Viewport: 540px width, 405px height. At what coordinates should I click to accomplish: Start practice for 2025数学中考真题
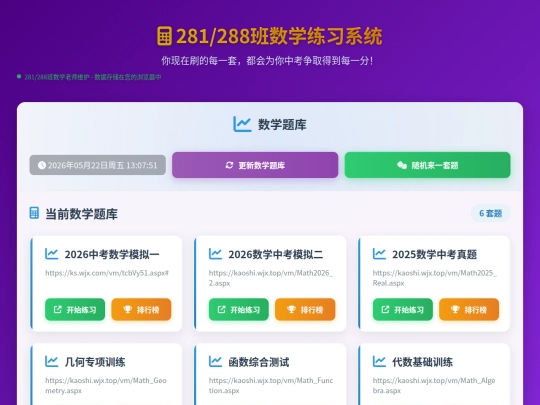(403, 309)
